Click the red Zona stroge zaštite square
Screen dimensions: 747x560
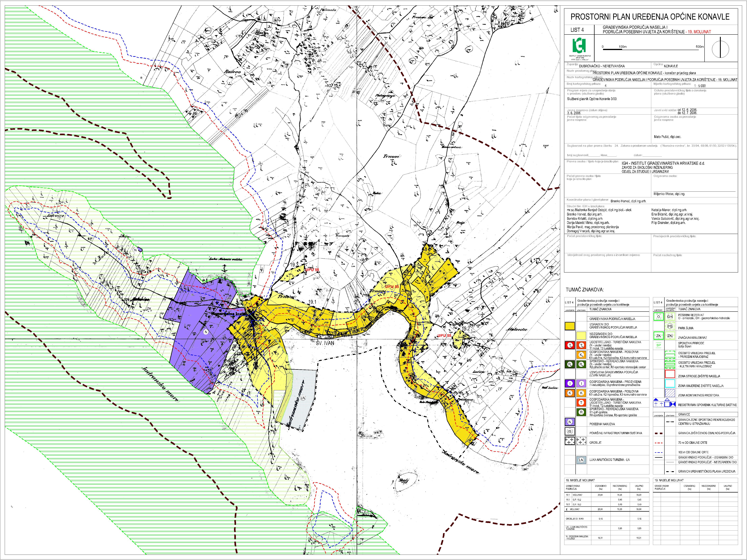click(x=670, y=374)
